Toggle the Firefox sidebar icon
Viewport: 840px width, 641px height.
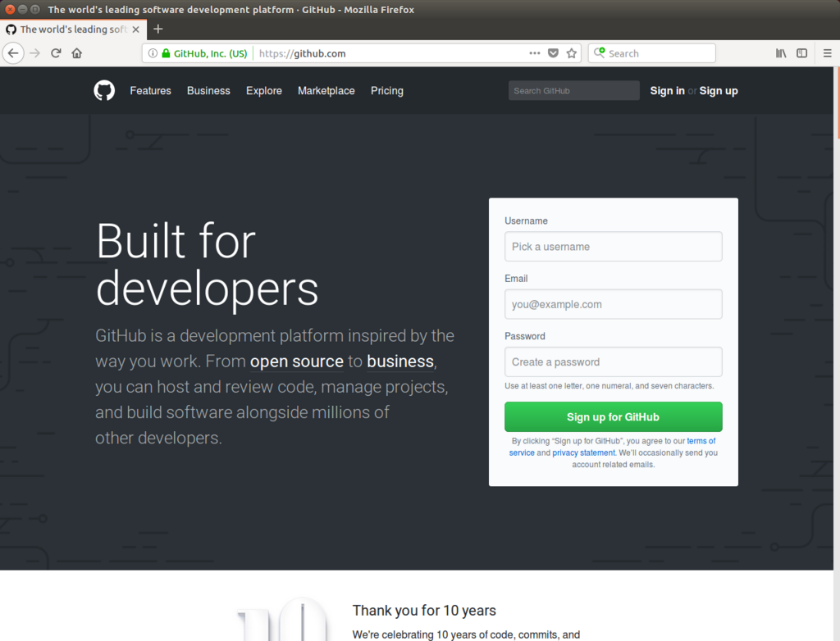point(801,53)
